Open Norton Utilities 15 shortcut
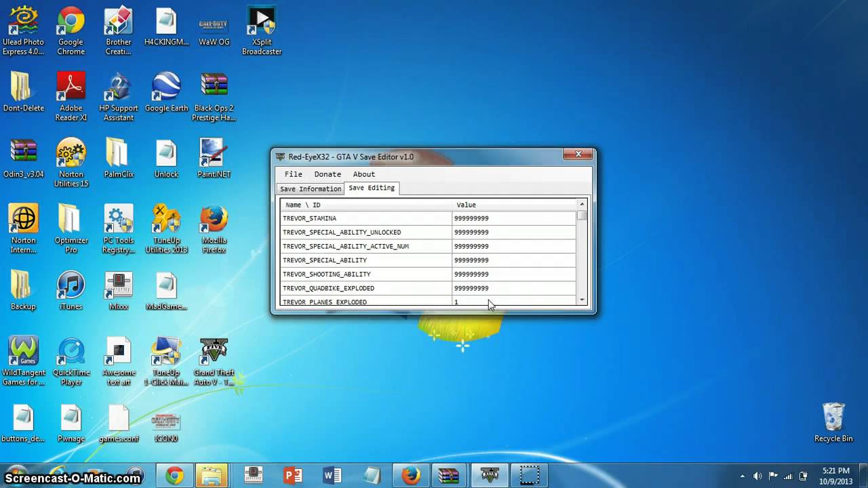The image size is (868, 488). 71,162
